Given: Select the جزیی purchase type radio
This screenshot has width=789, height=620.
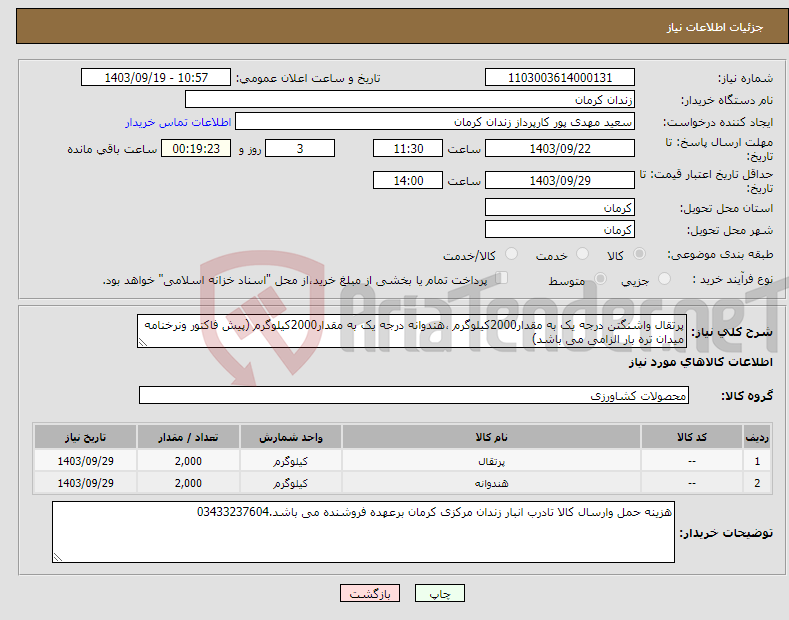Looking at the screenshot, I should 664,278.
